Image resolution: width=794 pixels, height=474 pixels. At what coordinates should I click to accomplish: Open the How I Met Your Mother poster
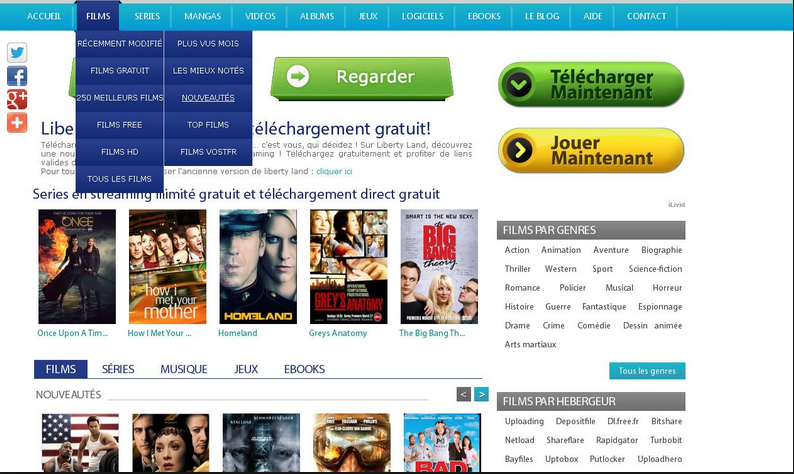pos(168,266)
